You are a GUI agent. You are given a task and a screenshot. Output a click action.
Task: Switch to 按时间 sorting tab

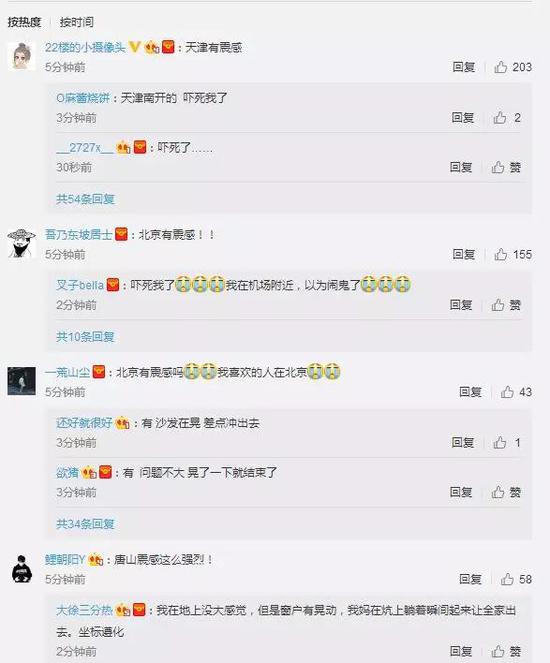(x=77, y=22)
